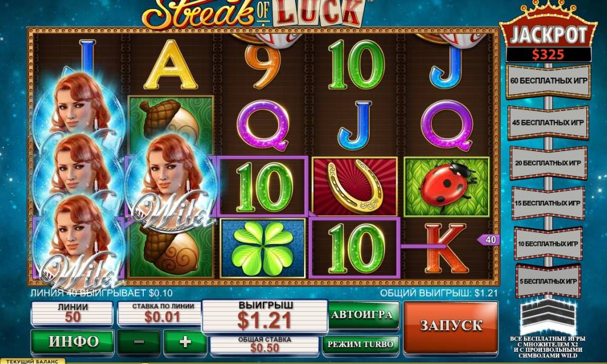This screenshot has height=364, width=607.
Task: Click the ЛИНИИ 50 lines field
Action: point(72,313)
